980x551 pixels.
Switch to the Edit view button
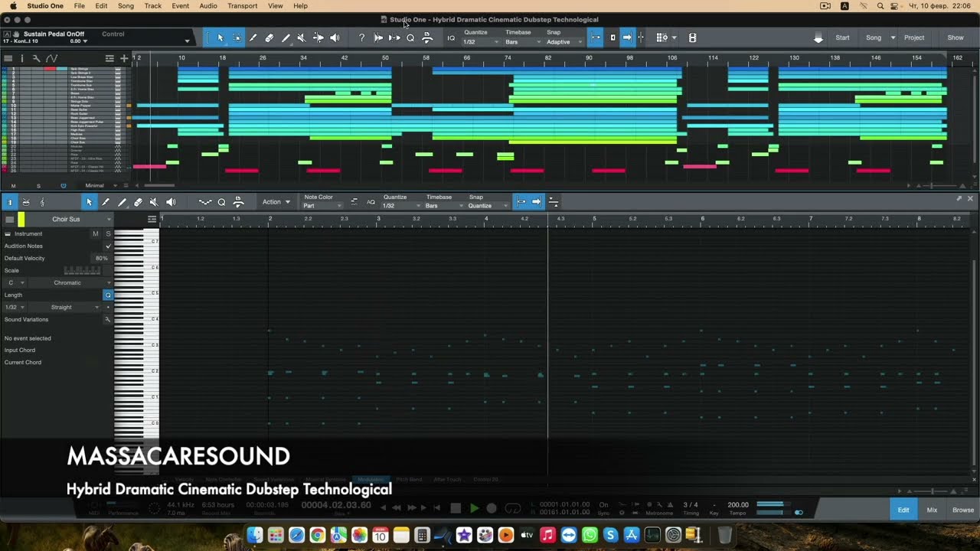tap(903, 510)
